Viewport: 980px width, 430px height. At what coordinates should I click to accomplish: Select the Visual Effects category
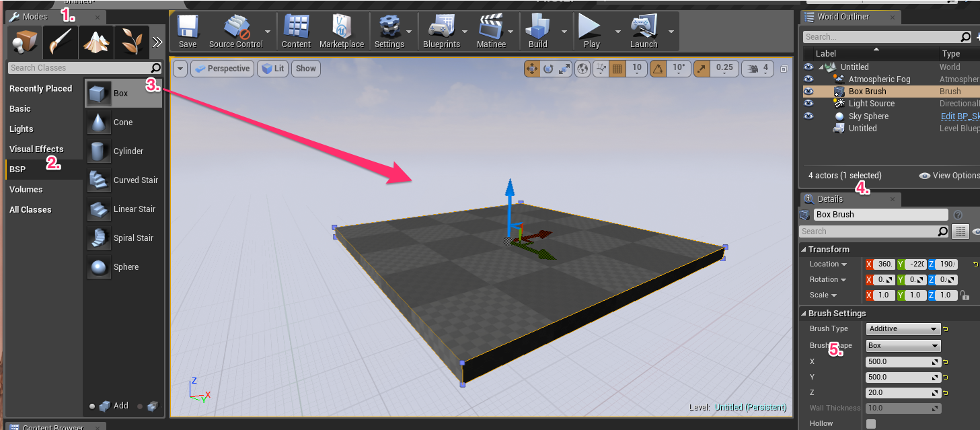(x=36, y=149)
